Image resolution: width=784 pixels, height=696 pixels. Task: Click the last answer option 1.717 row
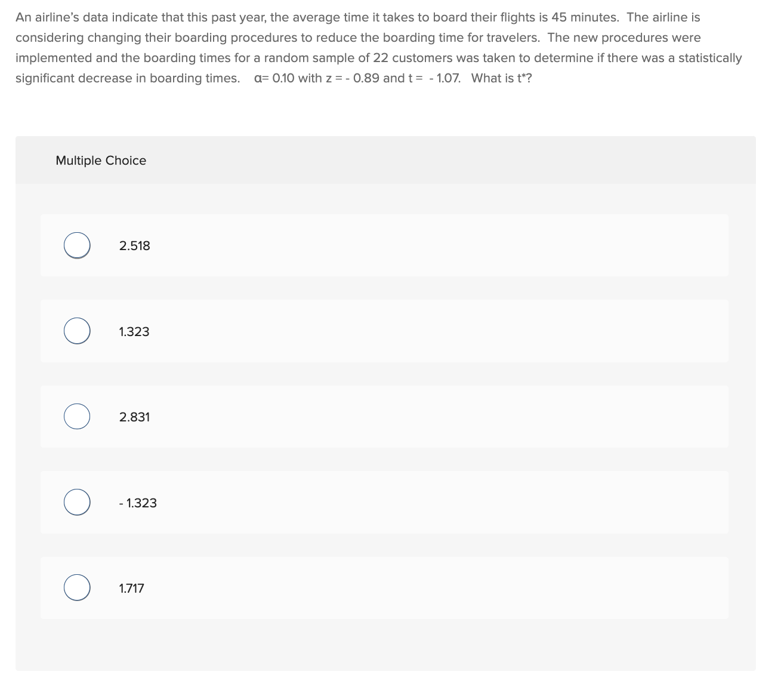pyautogui.click(x=384, y=587)
